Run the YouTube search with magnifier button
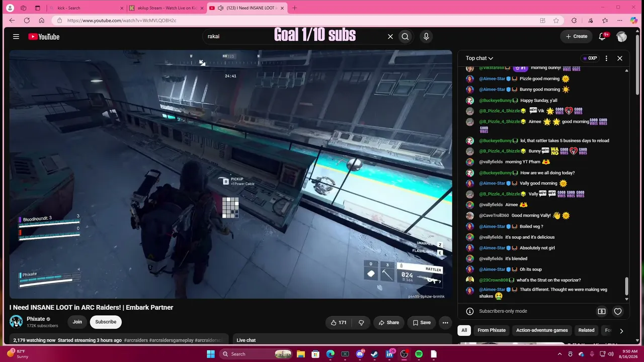The image size is (644, 362). coord(405,36)
